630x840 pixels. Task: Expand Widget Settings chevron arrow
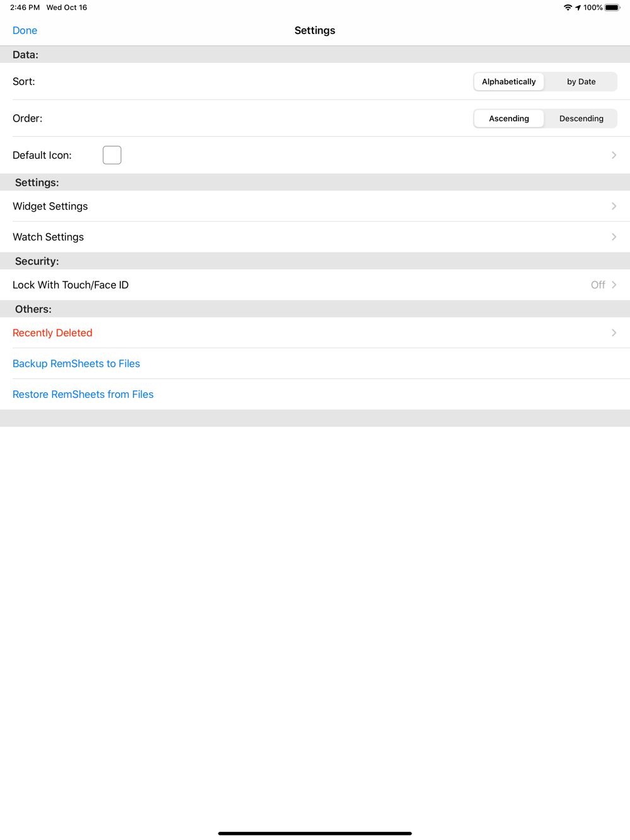[x=614, y=206]
